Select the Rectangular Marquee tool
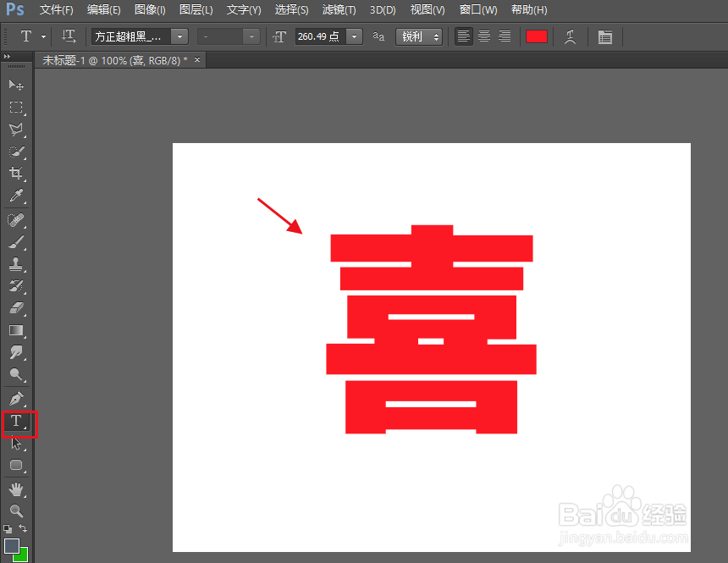 [16, 108]
